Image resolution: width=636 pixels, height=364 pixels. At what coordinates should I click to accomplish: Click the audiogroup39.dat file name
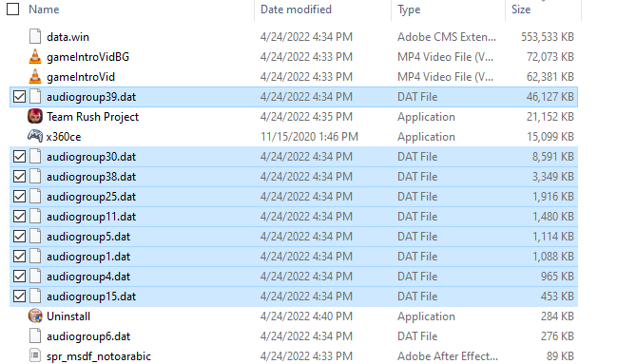pyautogui.click(x=91, y=97)
